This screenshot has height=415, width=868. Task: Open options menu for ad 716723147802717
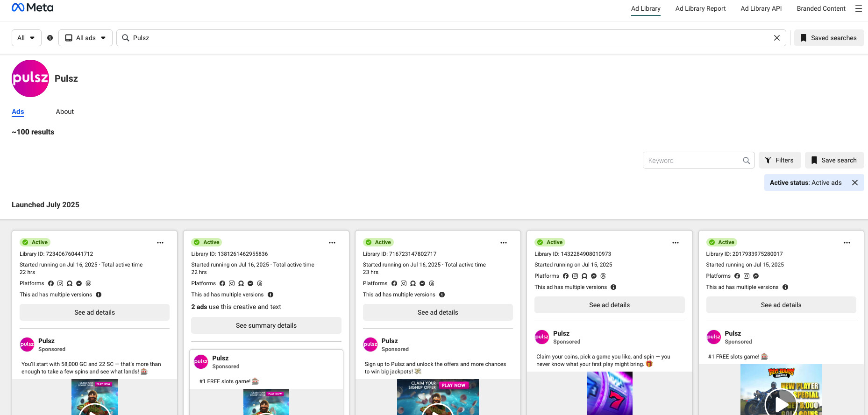tap(504, 243)
